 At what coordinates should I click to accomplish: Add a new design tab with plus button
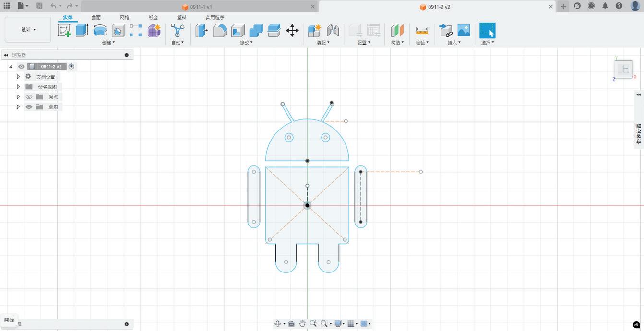(563, 6)
